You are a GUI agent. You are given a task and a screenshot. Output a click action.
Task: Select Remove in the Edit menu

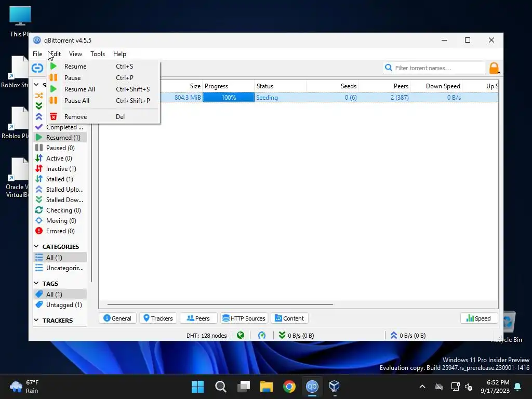(x=103, y=117)
